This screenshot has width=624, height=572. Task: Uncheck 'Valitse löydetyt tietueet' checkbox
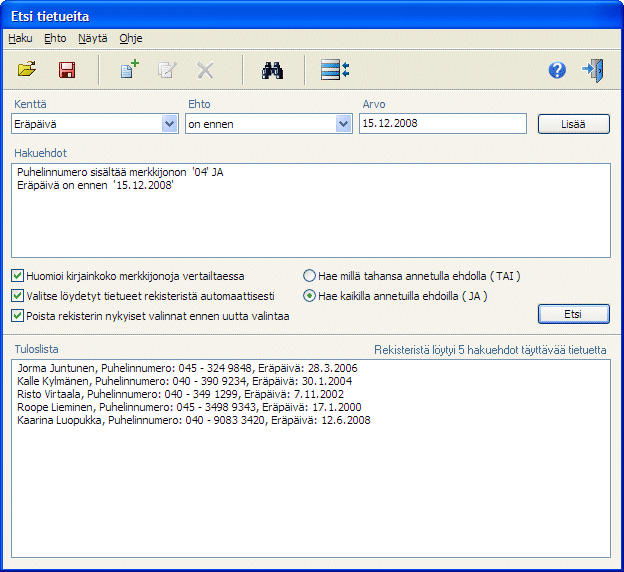(18, 296)
